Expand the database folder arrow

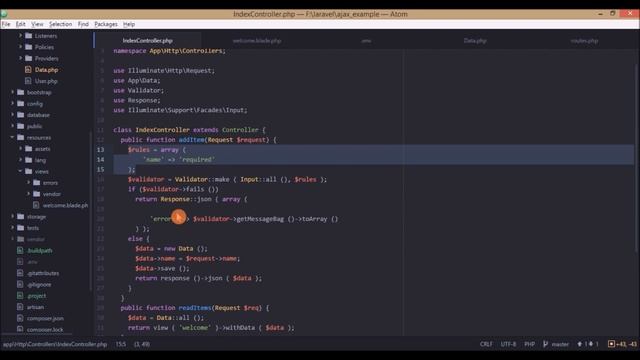click(13, 115)
